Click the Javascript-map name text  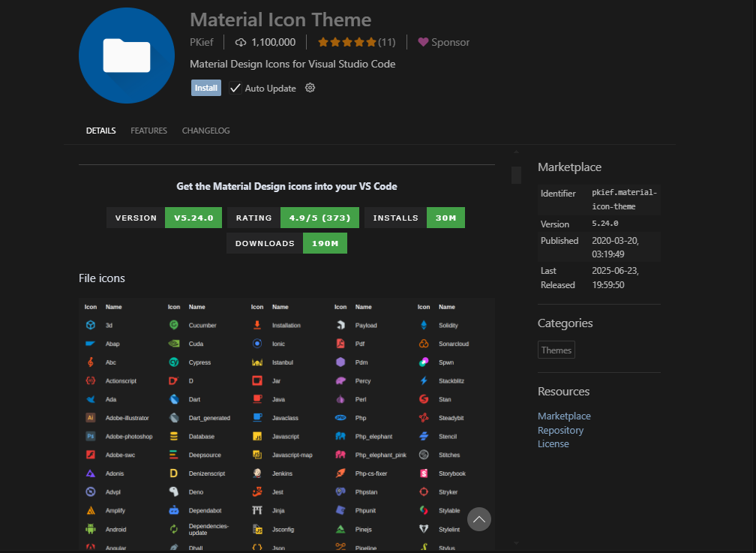click(292, 455)
